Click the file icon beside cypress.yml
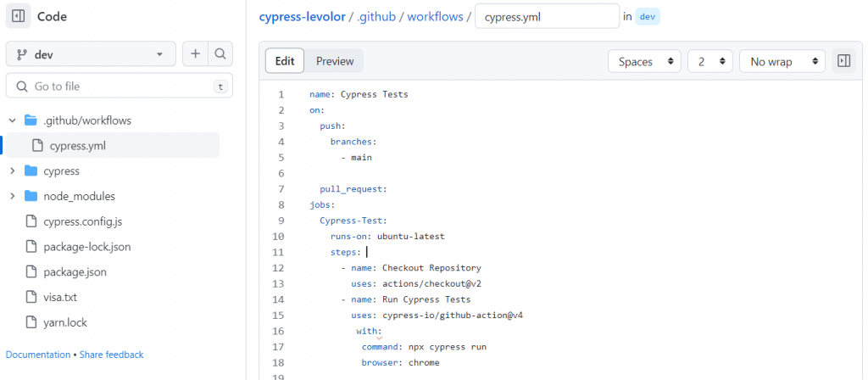 click(x=37, y=146)
